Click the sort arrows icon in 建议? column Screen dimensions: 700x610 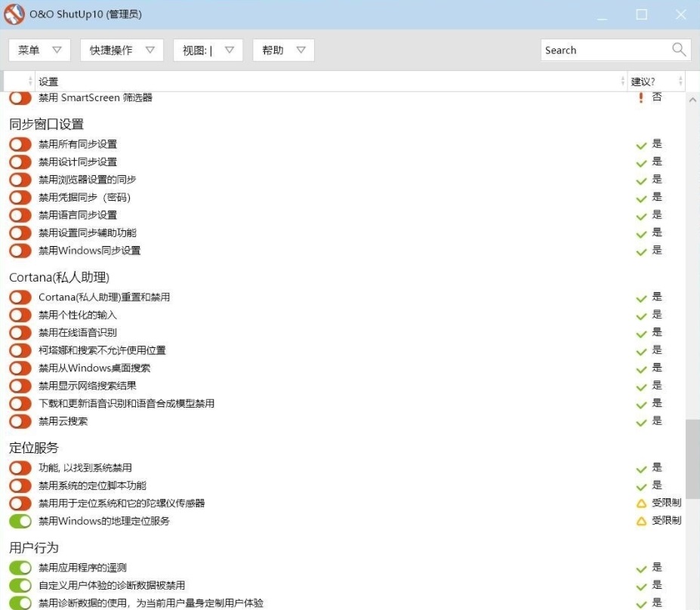pyautogui.click(x=680, y=82)
